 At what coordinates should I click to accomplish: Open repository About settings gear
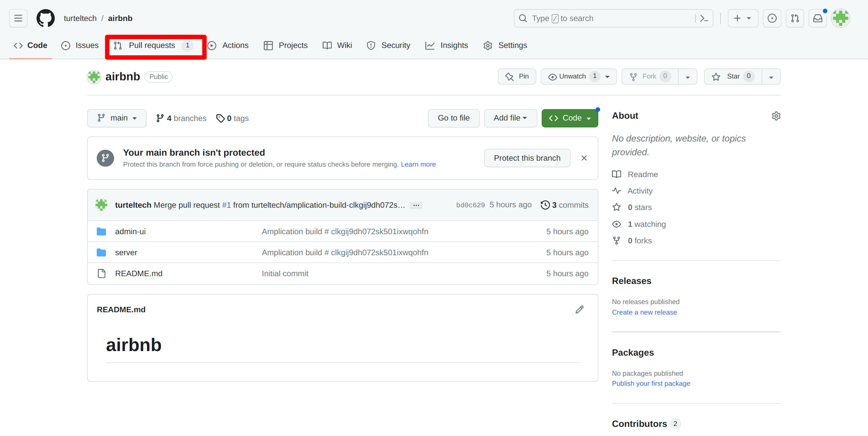click(776, 116)
